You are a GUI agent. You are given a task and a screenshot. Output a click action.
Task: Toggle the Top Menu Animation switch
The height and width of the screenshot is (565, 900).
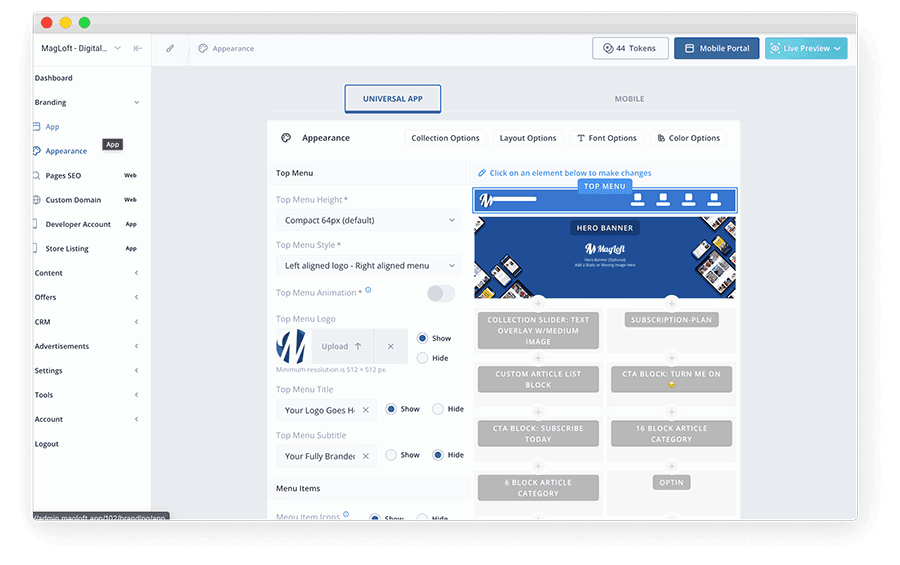click(440, 293)
